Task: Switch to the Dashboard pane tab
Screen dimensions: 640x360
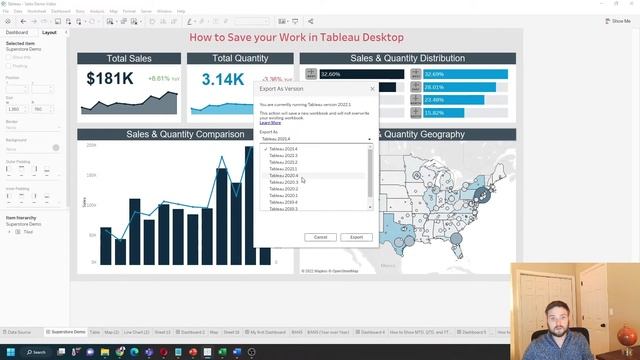Action: pos(17,32)
